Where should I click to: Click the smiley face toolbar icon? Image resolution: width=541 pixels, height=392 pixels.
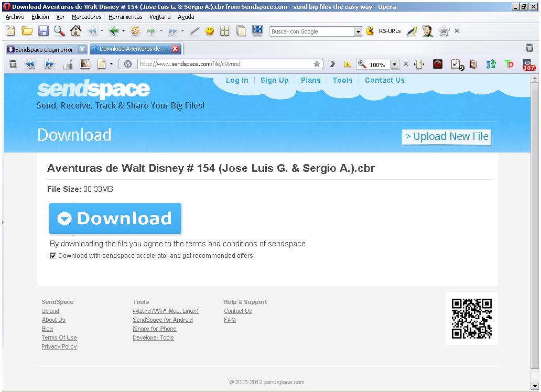pyautogui.click(x=210, y=31)
